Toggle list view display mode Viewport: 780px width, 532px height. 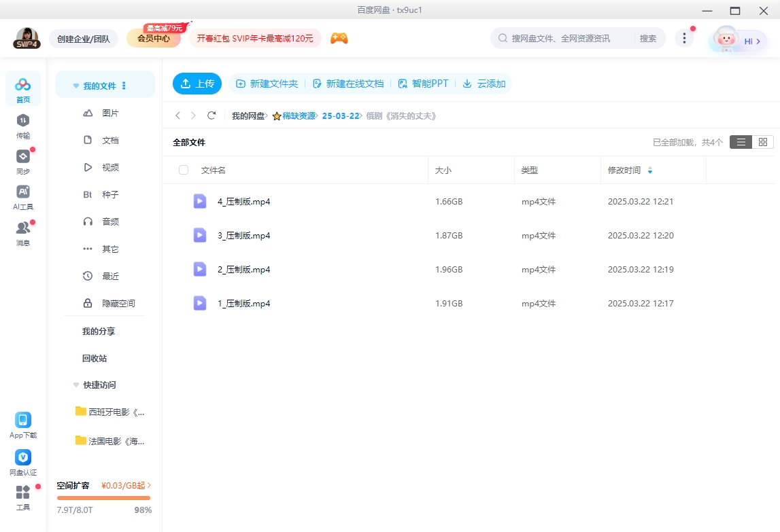[741, 142]
